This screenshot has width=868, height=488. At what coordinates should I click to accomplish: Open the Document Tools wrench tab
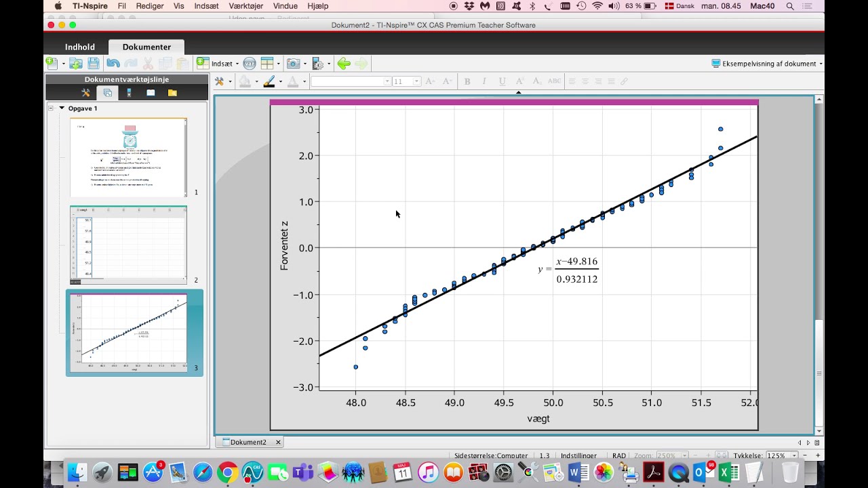85,93
